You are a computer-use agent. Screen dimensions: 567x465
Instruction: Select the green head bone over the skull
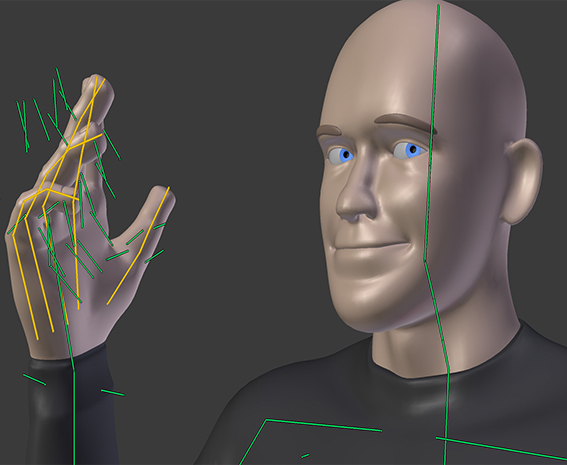click(431, 132)
